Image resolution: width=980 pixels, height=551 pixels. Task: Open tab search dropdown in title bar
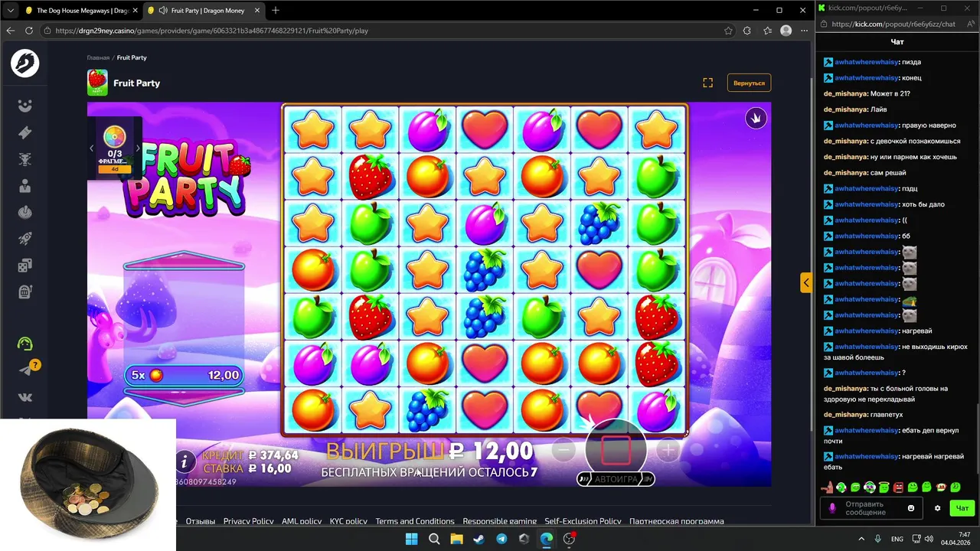[9, 11]
